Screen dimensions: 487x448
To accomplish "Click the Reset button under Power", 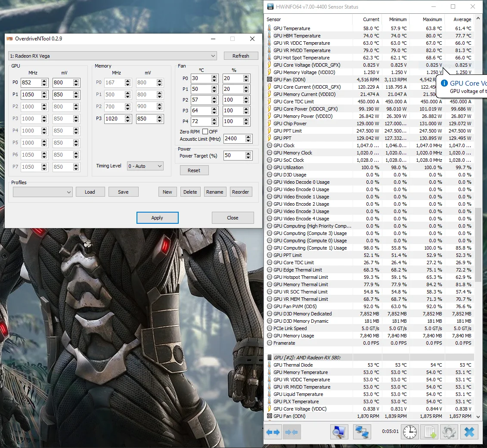I will click(194, 170).
